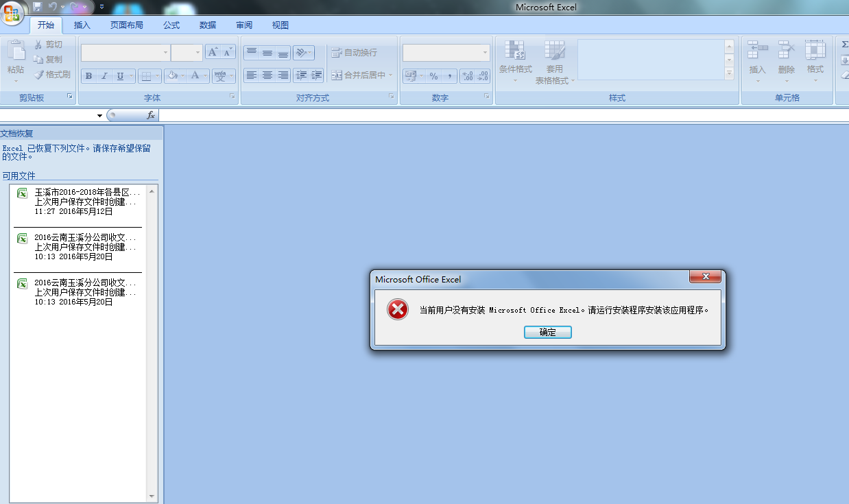849x504 pixels.
Task: Click the Phonetic Guide (wén) icon
Action: [x=220, y=76]
